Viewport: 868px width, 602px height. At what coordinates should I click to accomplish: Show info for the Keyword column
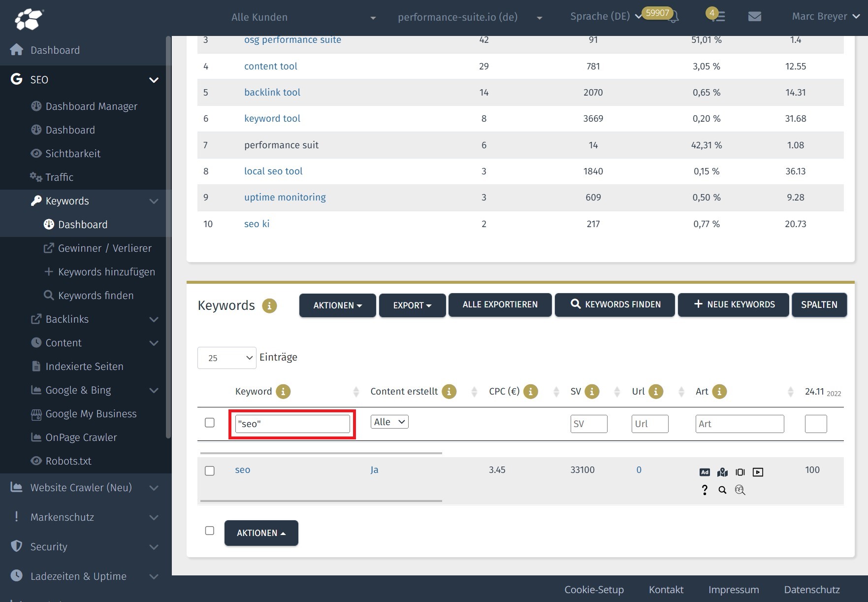(x=283, y=392)
